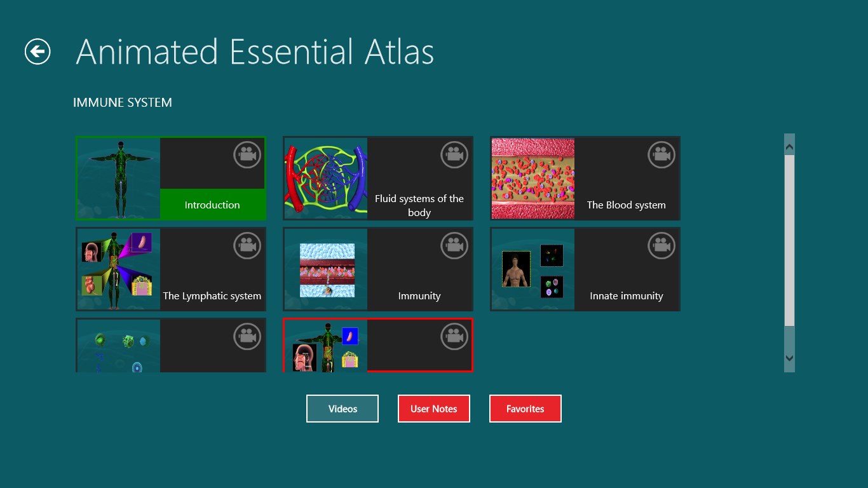Image resolution: width=868 pixels, height=488 pixels.
Task: Show the Favorites list
Action: tap(526, 409)
